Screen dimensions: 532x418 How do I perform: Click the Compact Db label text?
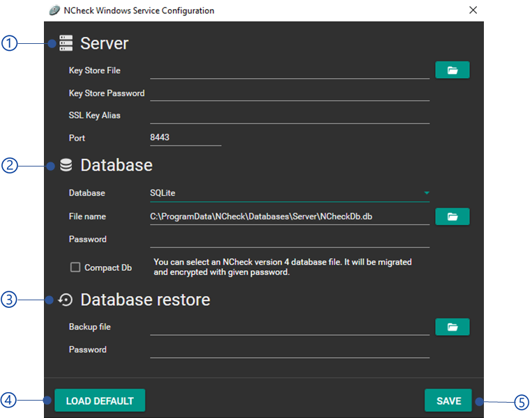(108, 268)
